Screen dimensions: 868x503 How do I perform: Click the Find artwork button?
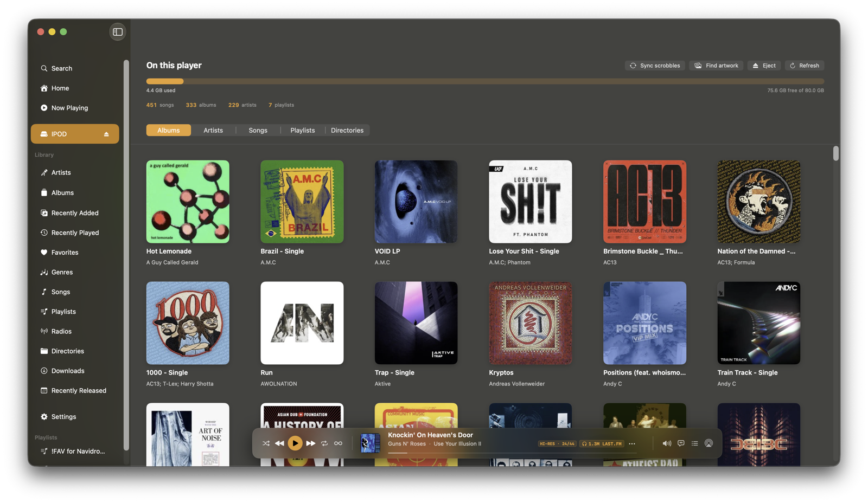coord(716,66)
